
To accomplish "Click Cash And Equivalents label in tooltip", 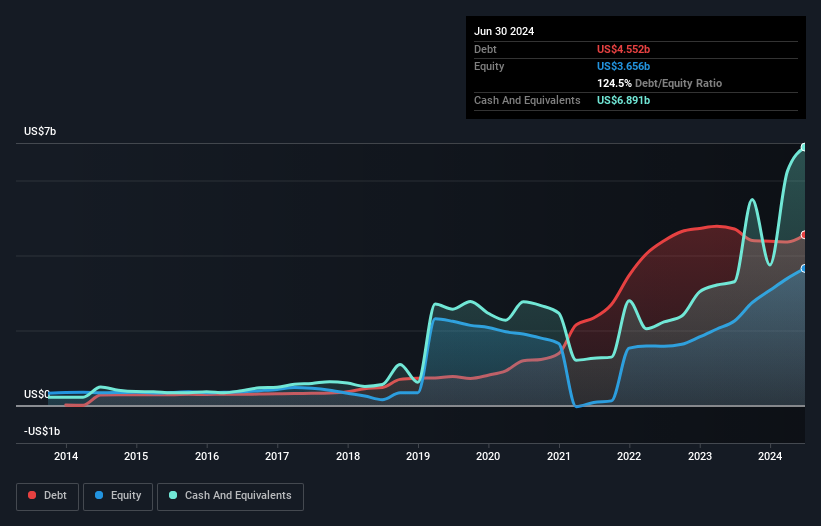I will (x=527, y=100).
